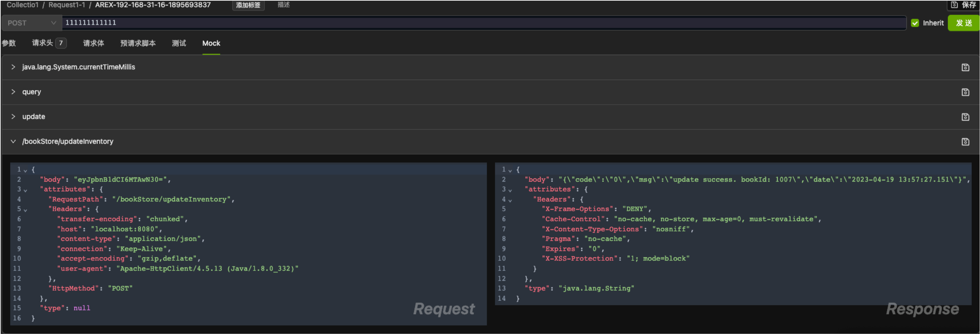Fold the attributes block in Response editor

pos(510,190)
